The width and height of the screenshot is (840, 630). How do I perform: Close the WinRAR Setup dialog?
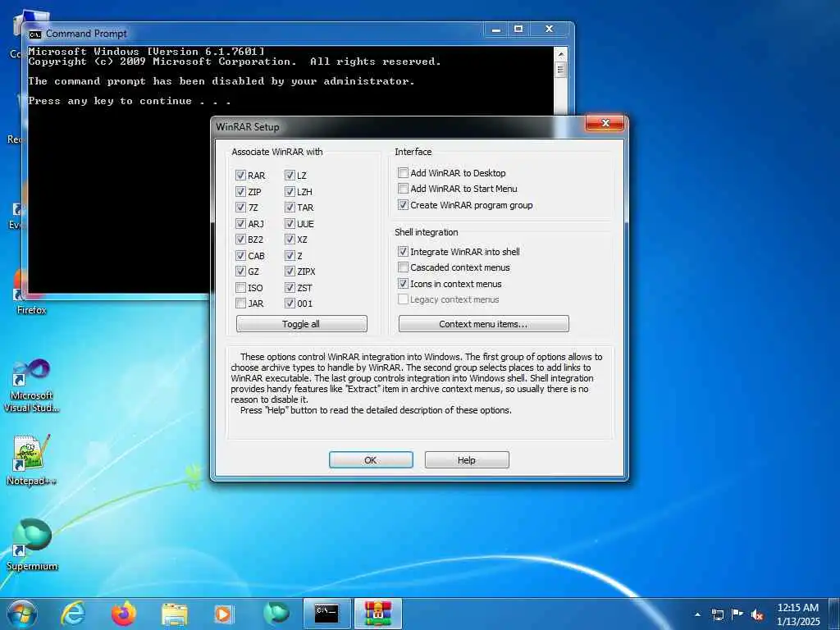pyautogui.click(x=605, y=123)
